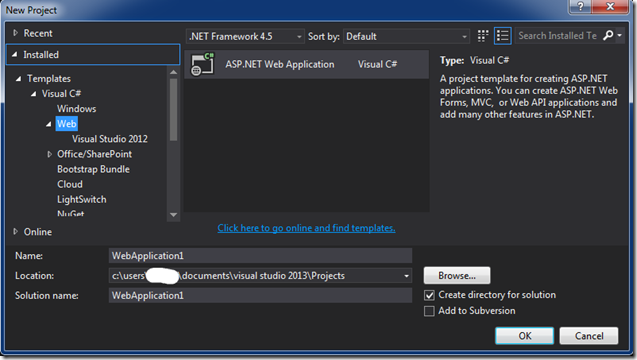The image size is (637, 360).
Task: Click the tree scrollbar up arrow
Action: [x=173, y=72]
